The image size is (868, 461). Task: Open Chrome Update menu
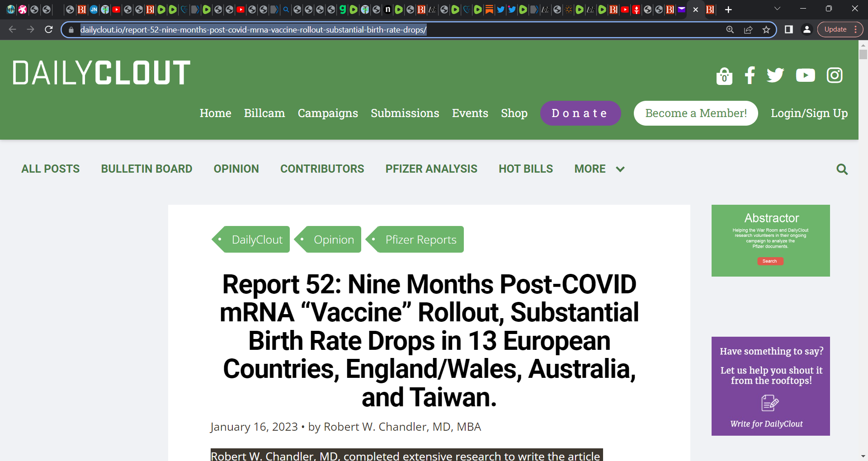[840, 30]
